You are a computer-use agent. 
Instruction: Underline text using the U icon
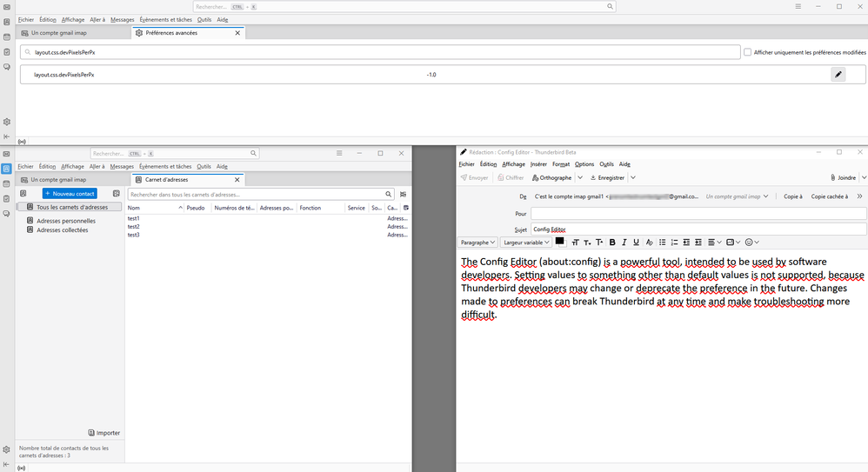(x=636, y=243)
